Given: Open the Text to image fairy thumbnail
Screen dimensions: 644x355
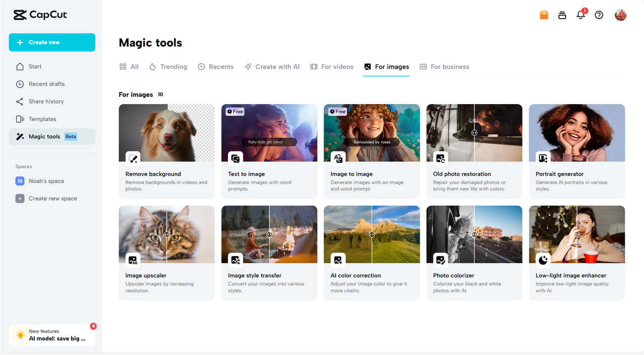Looking at the screenshot, I should click(x=269, y=133).
